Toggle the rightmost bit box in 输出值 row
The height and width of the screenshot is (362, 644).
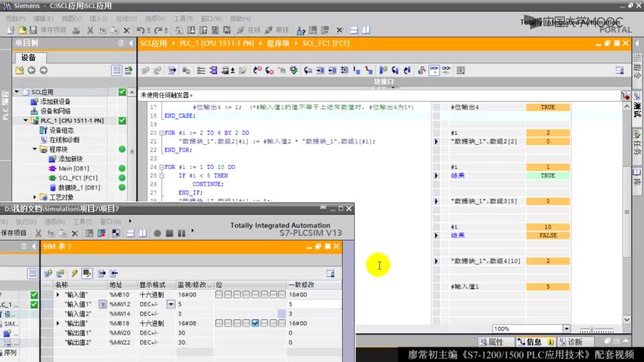click(282, 323)
